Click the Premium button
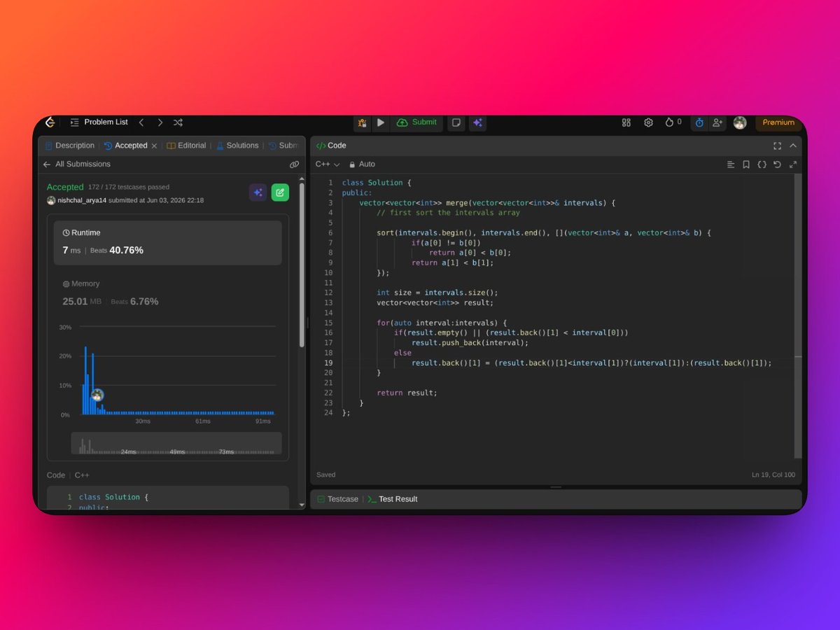This screenshot has height=630, width=840. click(778, 122)
